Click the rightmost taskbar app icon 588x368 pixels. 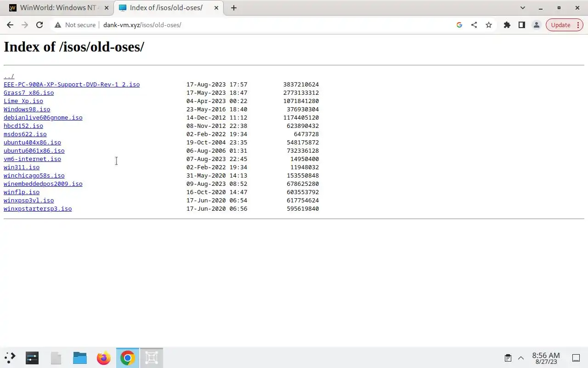point(152,357)
